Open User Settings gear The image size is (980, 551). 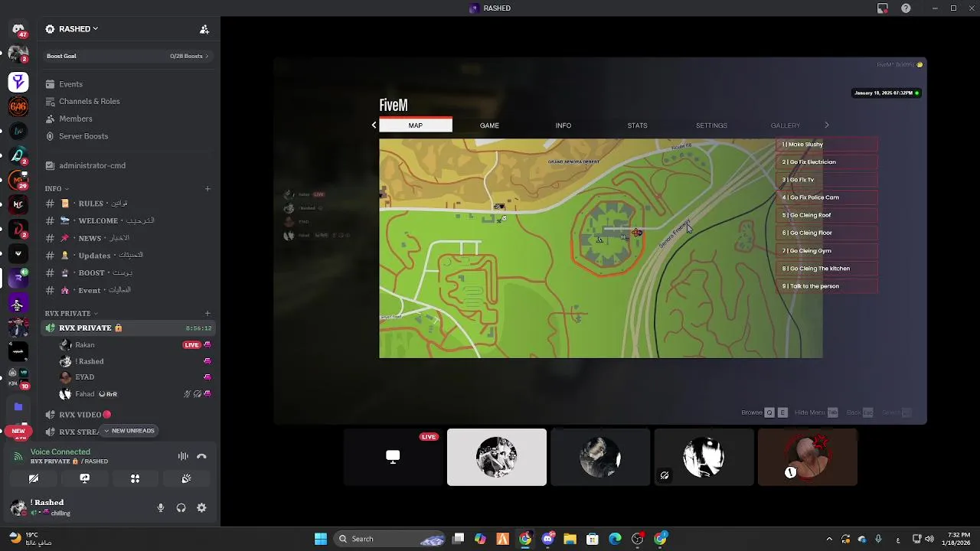tap(201, 508)
